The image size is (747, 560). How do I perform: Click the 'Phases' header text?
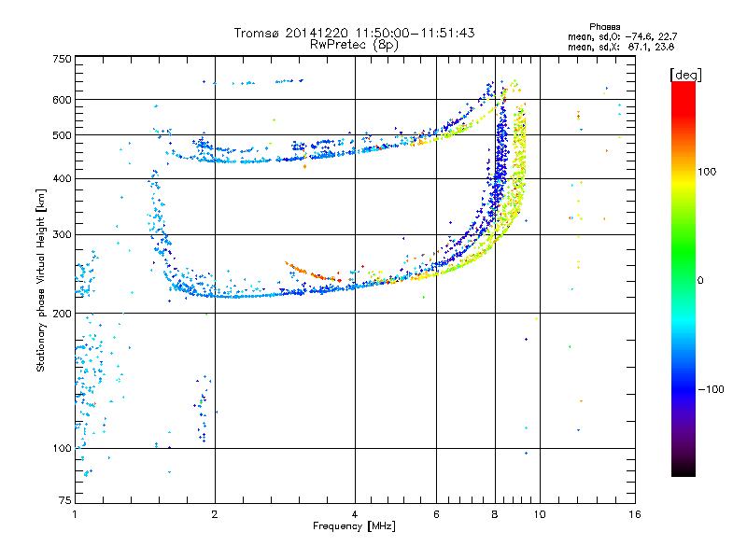604,27
